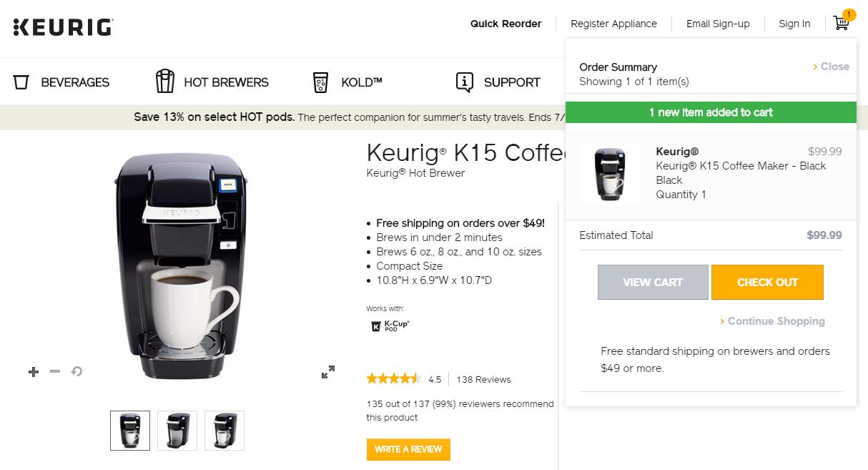The height and width of the screenshot is (470, 868).
Task: Click the Support info icon
Action: (x=464, y=81)
